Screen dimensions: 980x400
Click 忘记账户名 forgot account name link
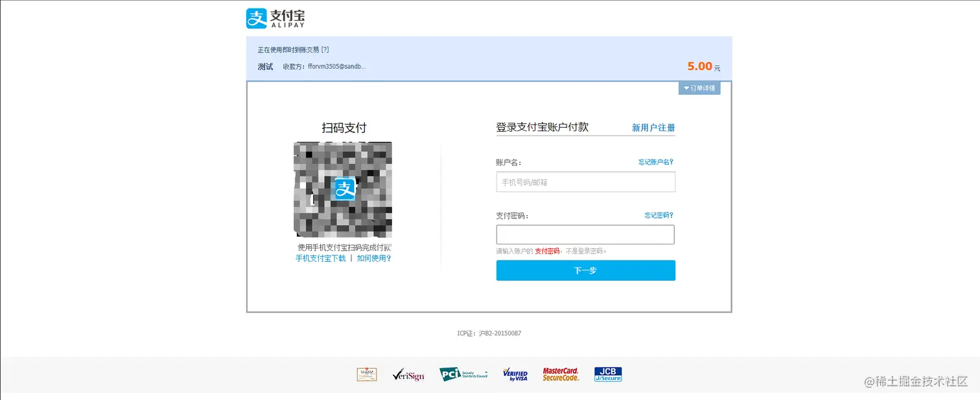(655, 161)
